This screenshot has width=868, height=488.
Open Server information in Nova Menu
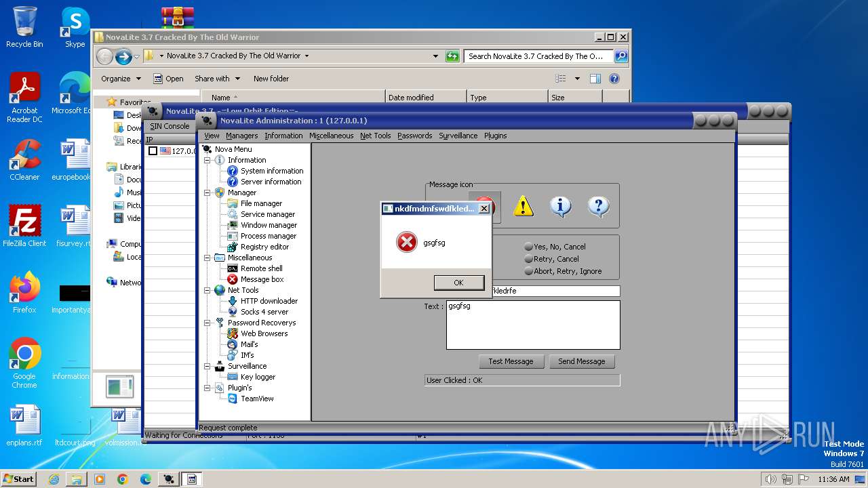pyautogui.click(x=271, y=182)
